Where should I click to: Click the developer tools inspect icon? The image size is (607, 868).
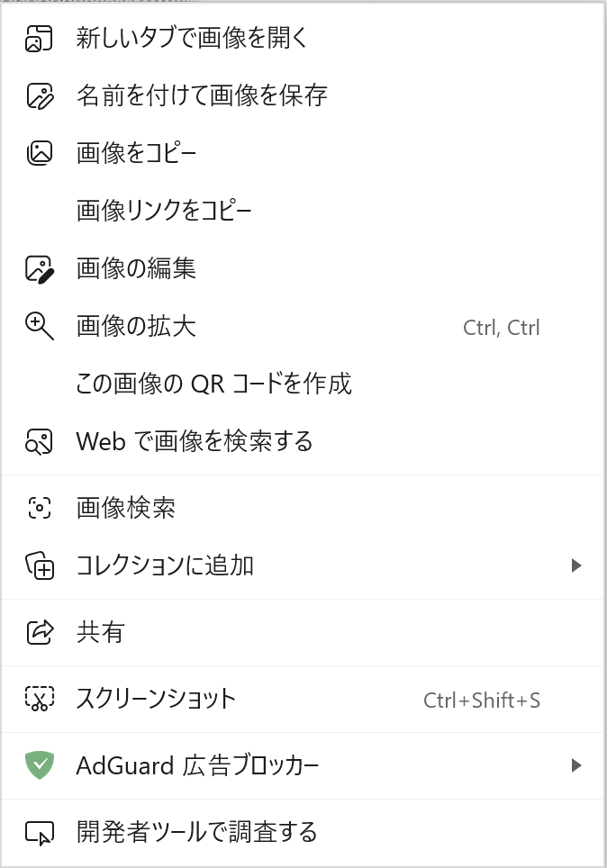(40, 833)
